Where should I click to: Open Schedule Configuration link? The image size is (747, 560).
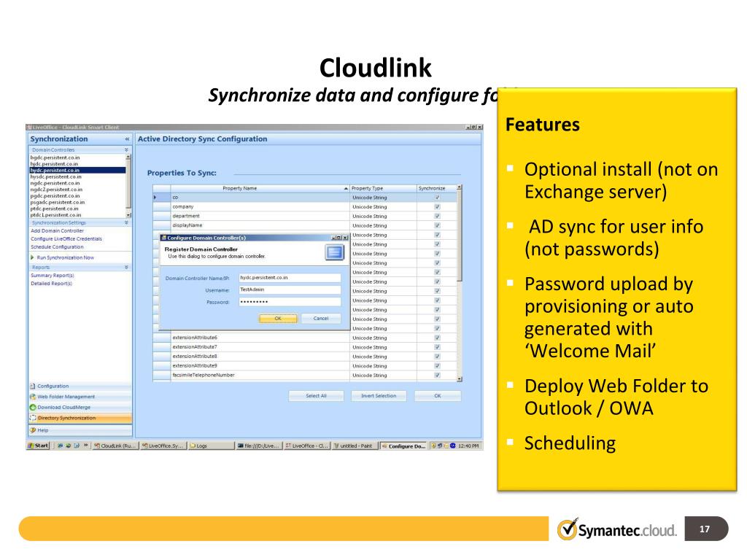[57, 247]
